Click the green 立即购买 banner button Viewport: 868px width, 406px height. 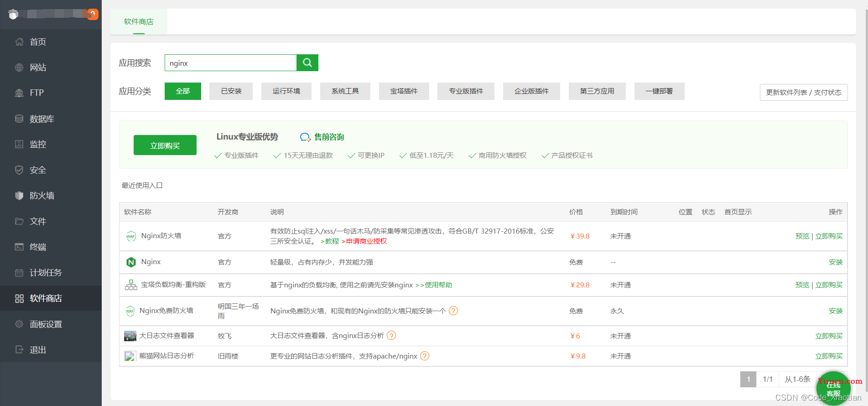tap(165, 146)
